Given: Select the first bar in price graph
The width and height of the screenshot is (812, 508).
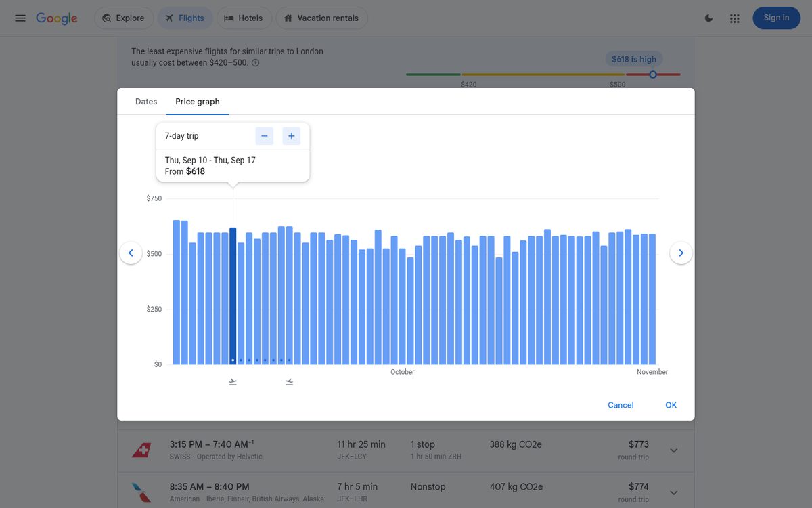Looking at the screenshot, I should coord(177,292).
